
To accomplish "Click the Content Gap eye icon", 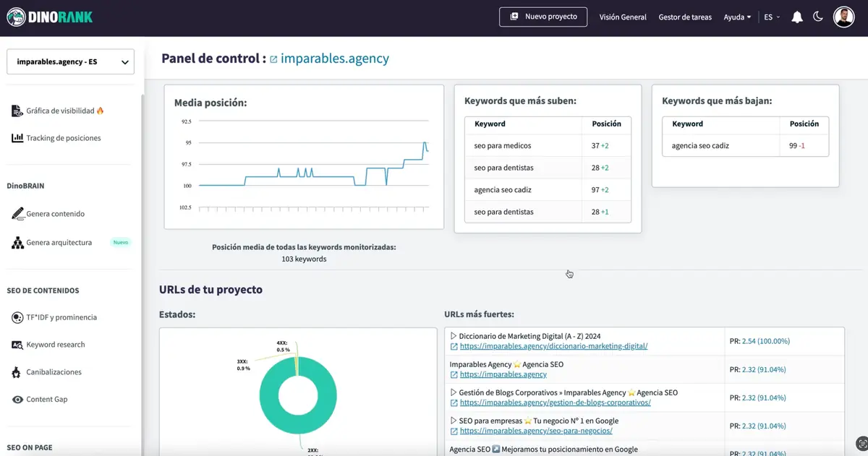I will [17, 400].
